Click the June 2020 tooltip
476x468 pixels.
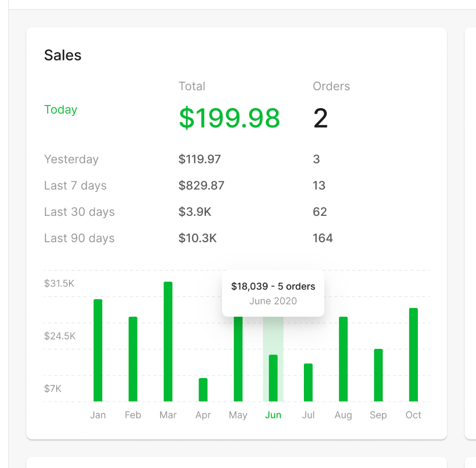coord(273,294)
